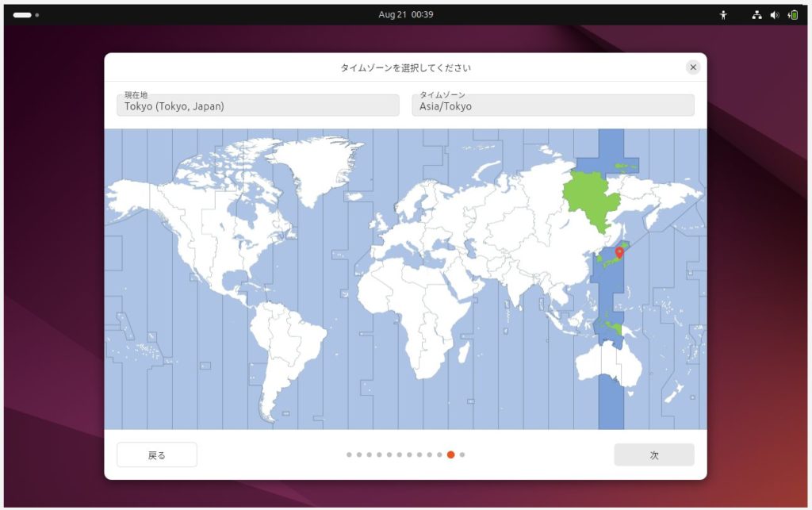The image size is (812, 510).
Task: Open the accessibility menu in top bar
Action: 723,15
